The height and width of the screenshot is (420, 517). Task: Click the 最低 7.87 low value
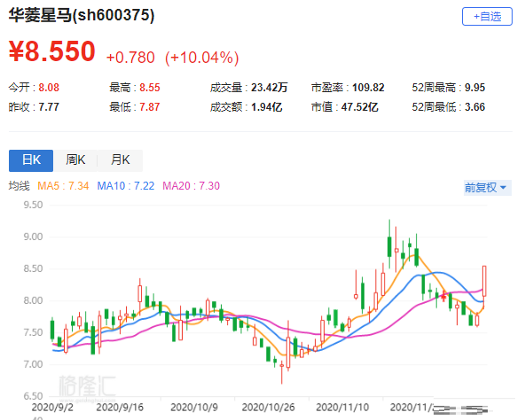[x=150, y=107]
